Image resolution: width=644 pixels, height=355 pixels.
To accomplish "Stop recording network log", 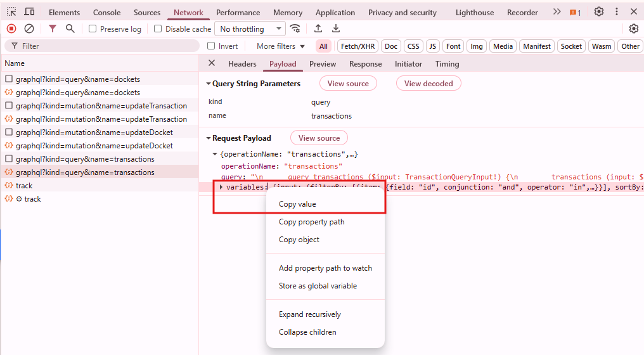I will [x=11, y=29].
